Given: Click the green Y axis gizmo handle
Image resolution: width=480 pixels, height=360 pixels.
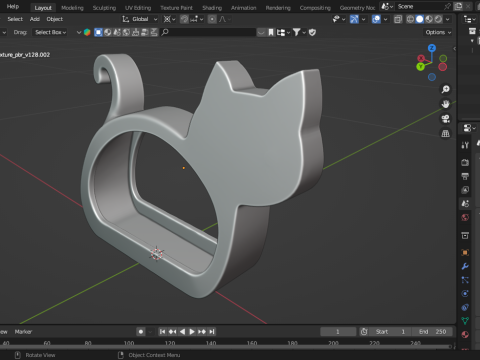Looking at the screenshot, I should pos(421,66).
